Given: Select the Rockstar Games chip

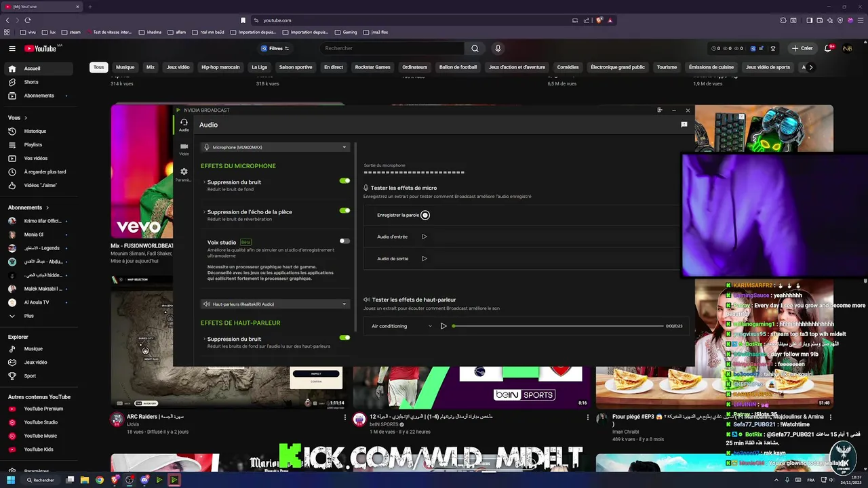Looking at the screenshot, I should (x=372, y=67).
